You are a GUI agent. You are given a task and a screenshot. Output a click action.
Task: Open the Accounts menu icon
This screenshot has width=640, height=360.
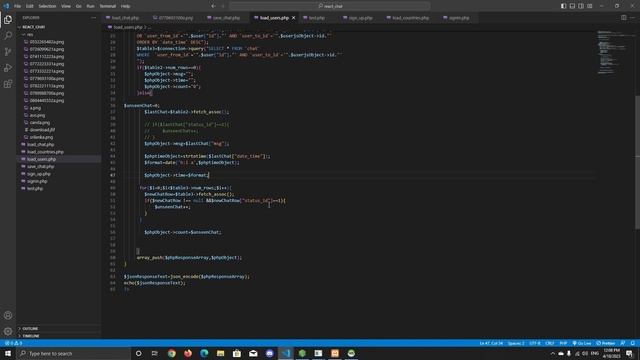[8, 315]
